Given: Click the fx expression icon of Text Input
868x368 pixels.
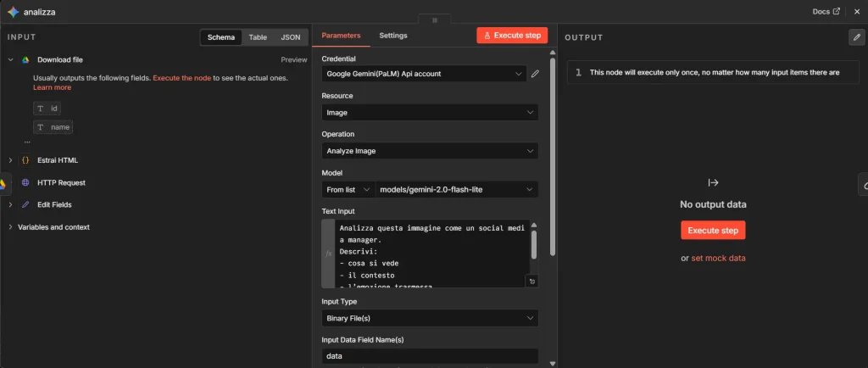Looking at the screenshot, I should pos(328,254).
